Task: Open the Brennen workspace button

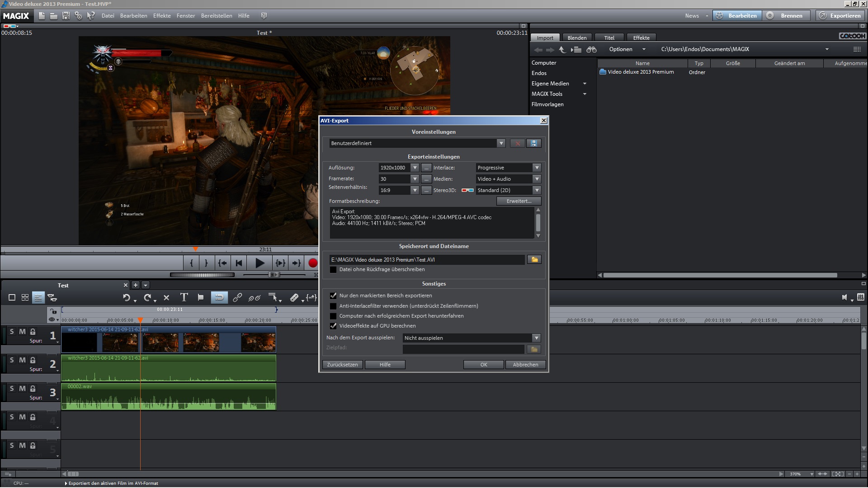Action: point(786,16)
